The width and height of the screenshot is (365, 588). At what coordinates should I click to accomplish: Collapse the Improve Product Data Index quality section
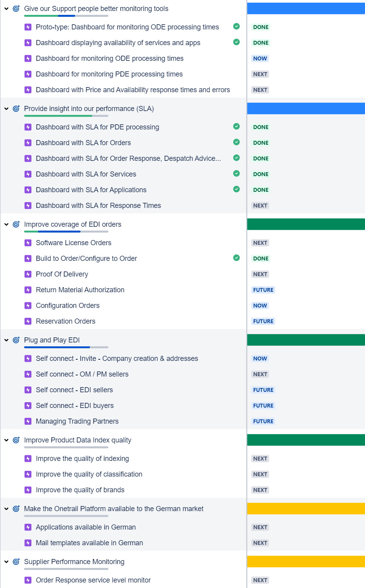[6, 440]
